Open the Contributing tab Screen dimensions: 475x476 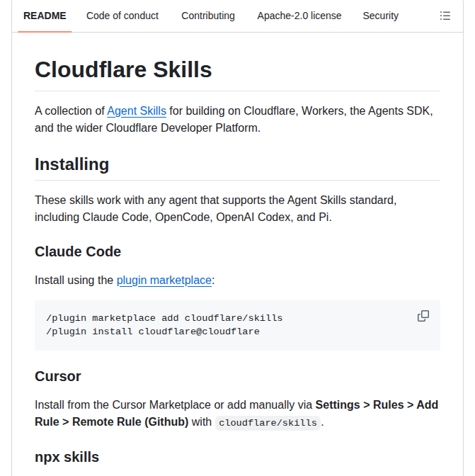tap(208, 16)
